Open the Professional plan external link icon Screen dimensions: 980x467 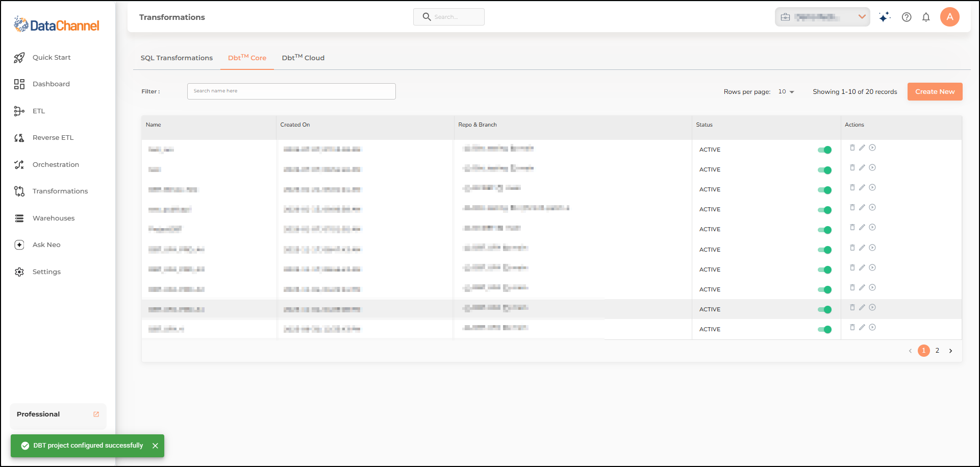[96, 414]
